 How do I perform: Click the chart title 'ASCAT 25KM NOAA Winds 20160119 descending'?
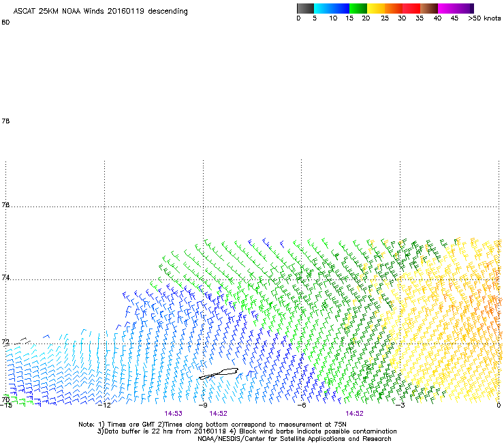[100, 11]
